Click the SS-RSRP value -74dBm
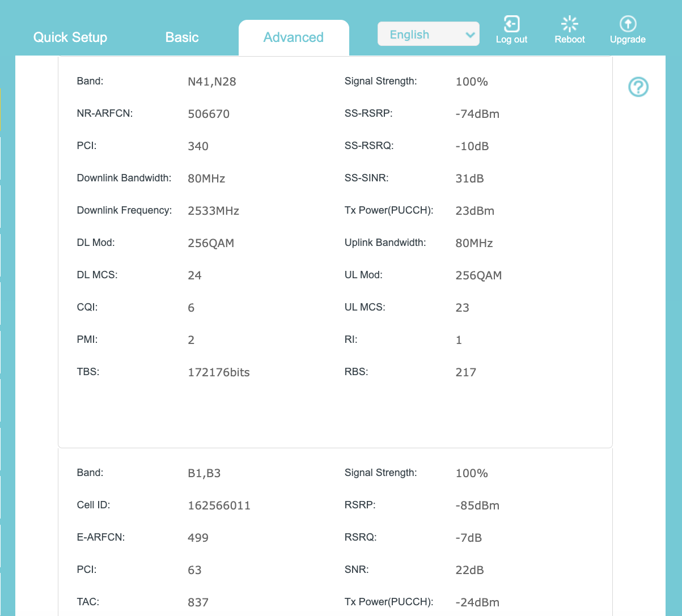Image resolution: width=682 pixels, height=616 pixels. click(x=477, y=114)
